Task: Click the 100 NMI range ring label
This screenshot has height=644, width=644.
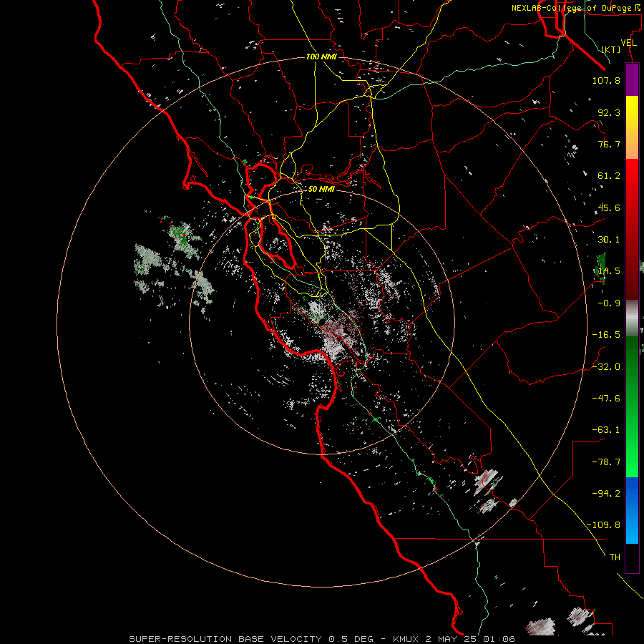Action: click(x=321, y=57)
